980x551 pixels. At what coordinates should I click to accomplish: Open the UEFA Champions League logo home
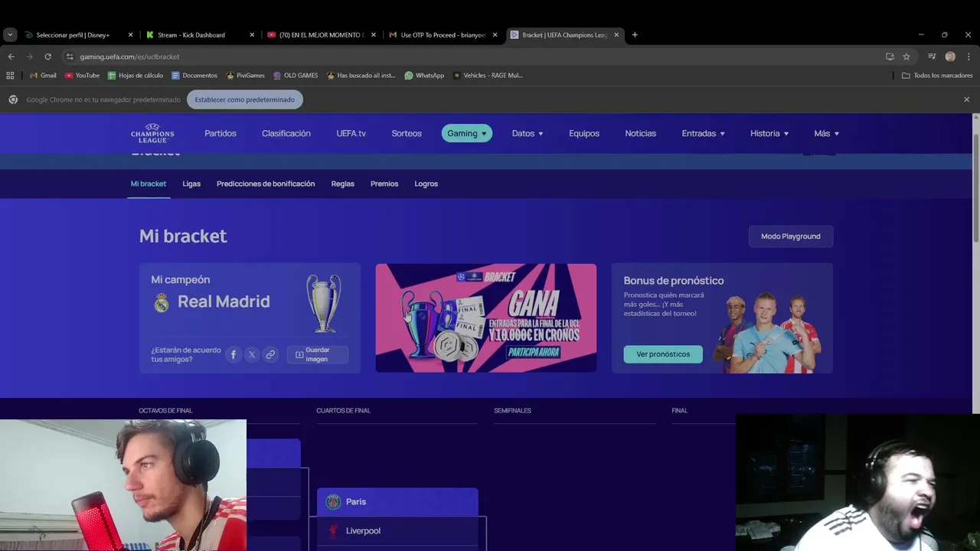tap(152, 133)
